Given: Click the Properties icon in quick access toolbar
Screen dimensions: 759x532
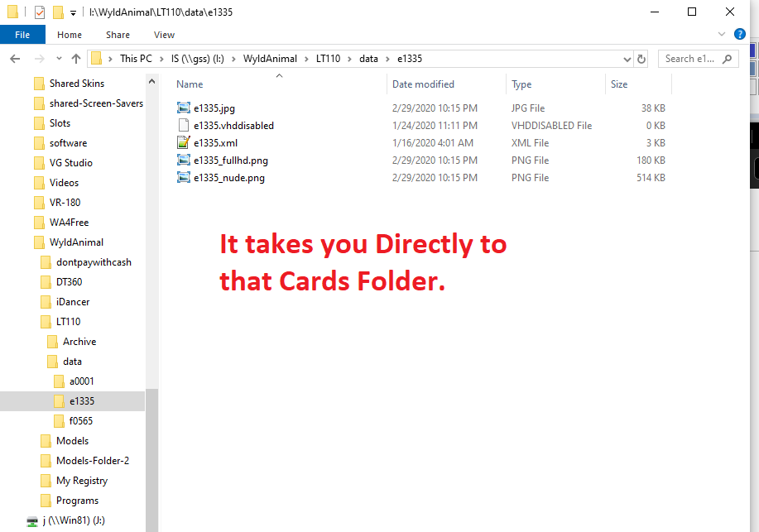Looking at the screenshot, I should tap(39, 12).
